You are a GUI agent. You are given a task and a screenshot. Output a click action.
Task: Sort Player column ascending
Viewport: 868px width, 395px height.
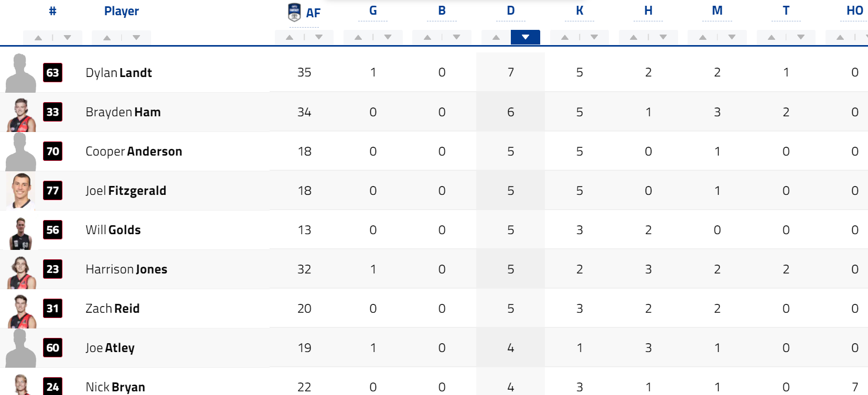pyautogui.click(x=106, y=38)
